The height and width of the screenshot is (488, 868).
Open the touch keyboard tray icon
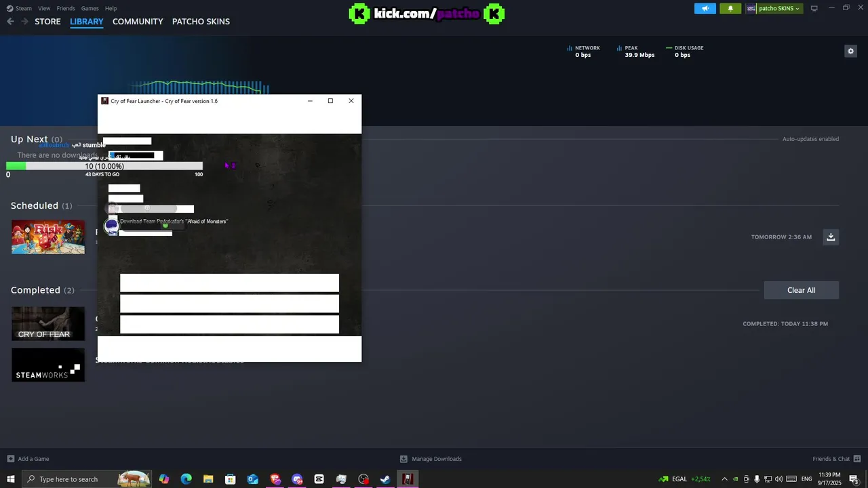point(791,479)
